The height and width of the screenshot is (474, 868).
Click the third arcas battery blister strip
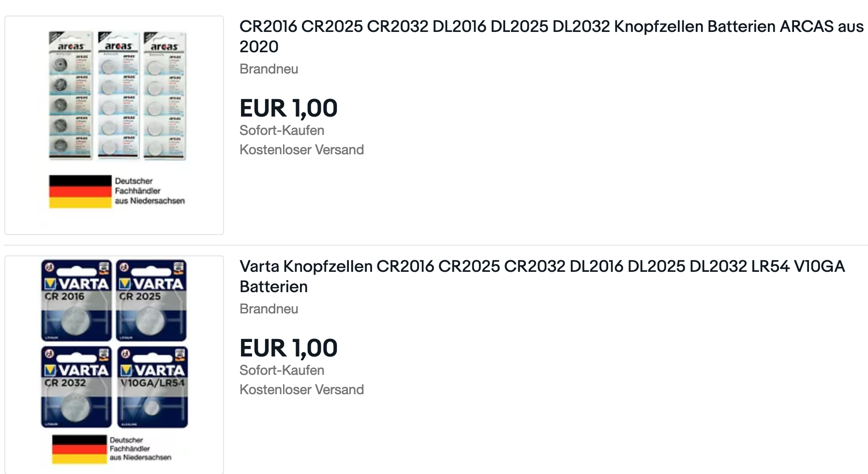(x=165, y=95)
